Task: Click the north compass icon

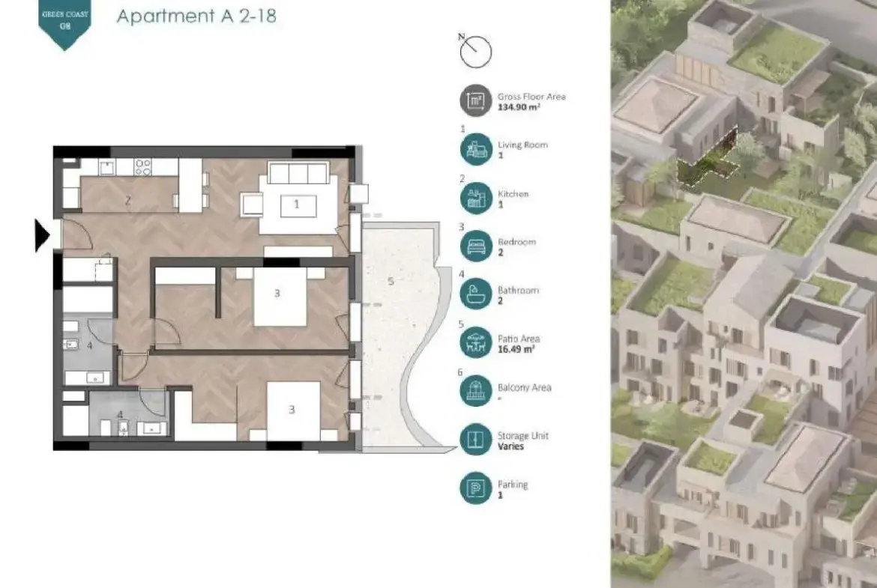Action: tap(475, 52)
